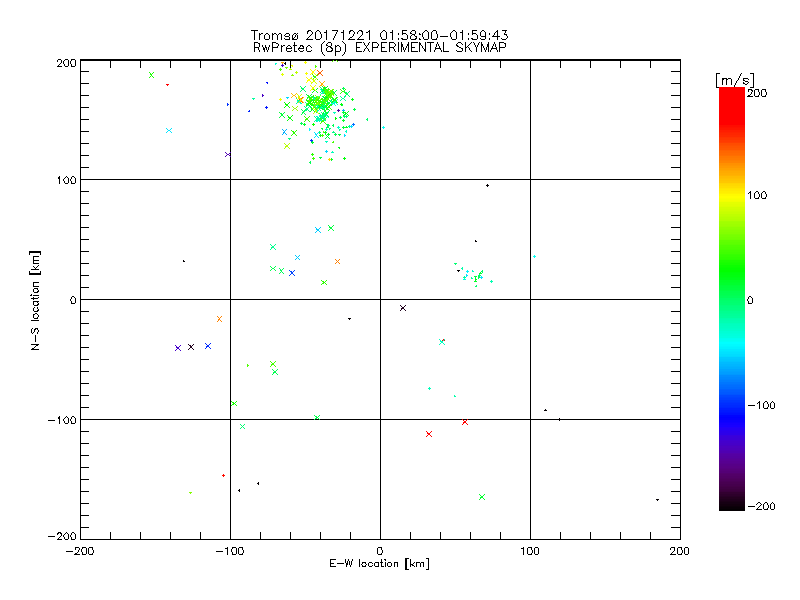This screenshot has height=600, width=800.
Task: Click the lone green X marker near the bottom of the plot
Action: point(482,497)
